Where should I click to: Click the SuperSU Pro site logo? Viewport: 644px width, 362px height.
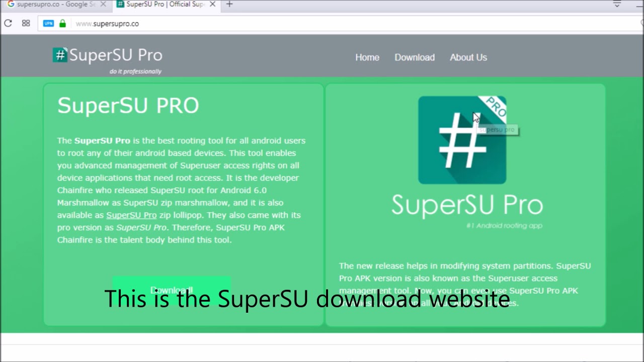tap(107, 55)
